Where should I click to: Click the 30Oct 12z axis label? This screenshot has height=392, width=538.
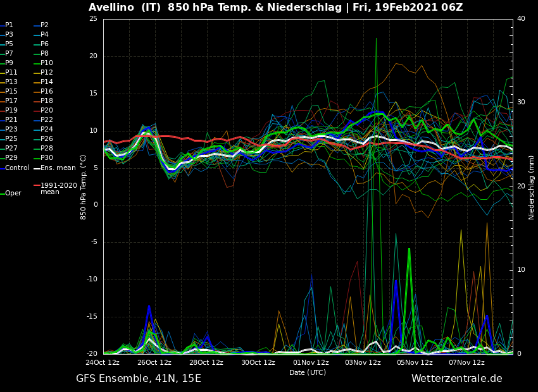[259, 362]
